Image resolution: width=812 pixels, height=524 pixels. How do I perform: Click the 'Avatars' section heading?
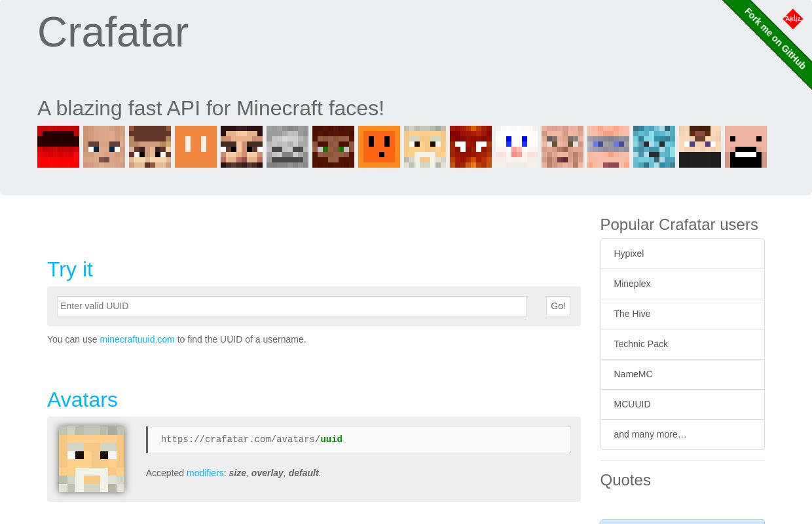coord(83,400)
